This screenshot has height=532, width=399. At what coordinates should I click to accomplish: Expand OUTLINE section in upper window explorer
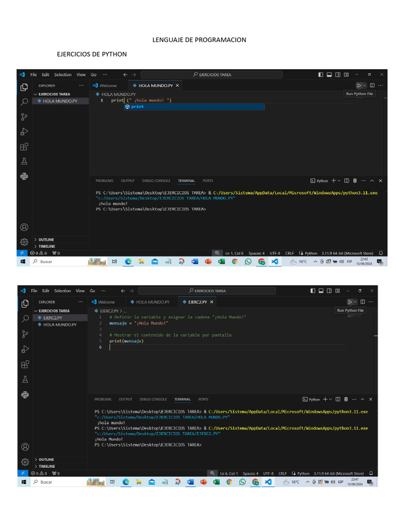click(46, 240)
